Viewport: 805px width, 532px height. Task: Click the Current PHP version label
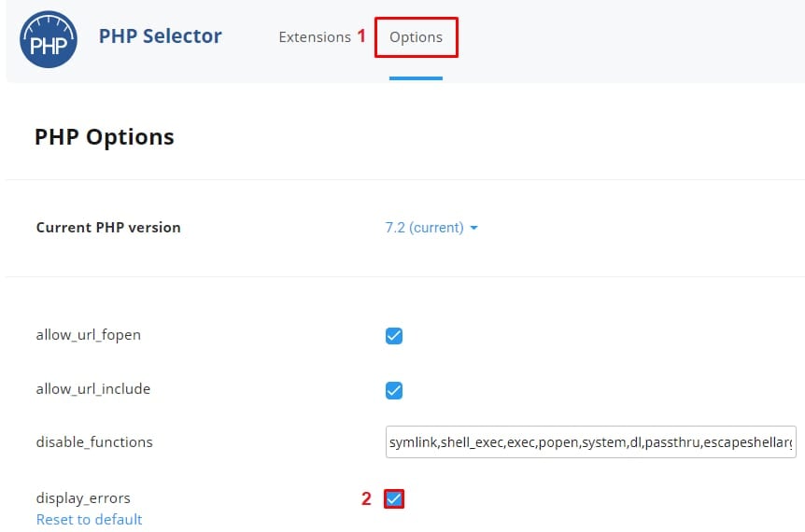pos(108,228)
